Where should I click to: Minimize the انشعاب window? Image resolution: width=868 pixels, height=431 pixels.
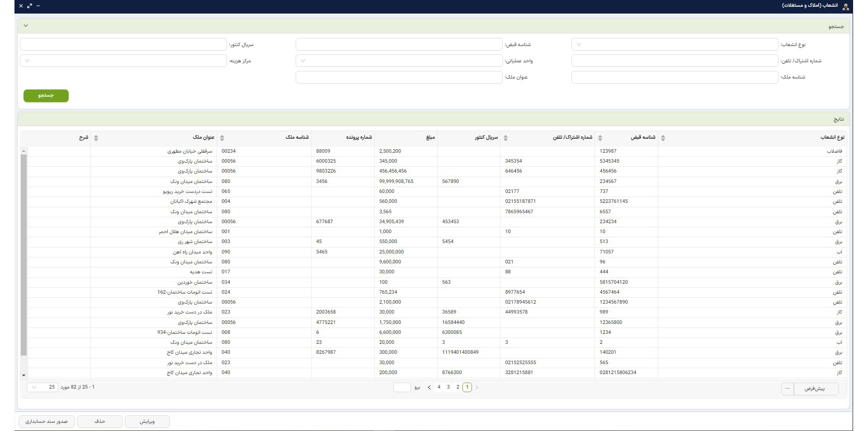(38, 6)
